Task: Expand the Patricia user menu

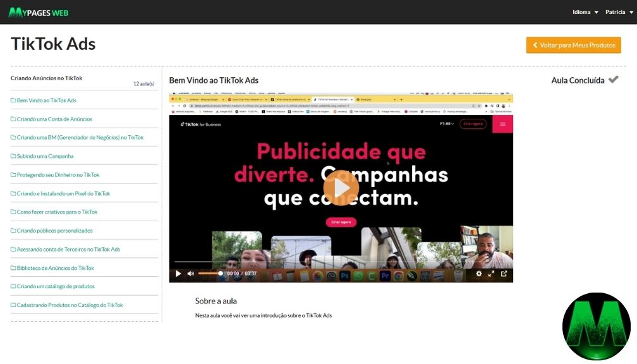Action: click(x=619, y=12)
